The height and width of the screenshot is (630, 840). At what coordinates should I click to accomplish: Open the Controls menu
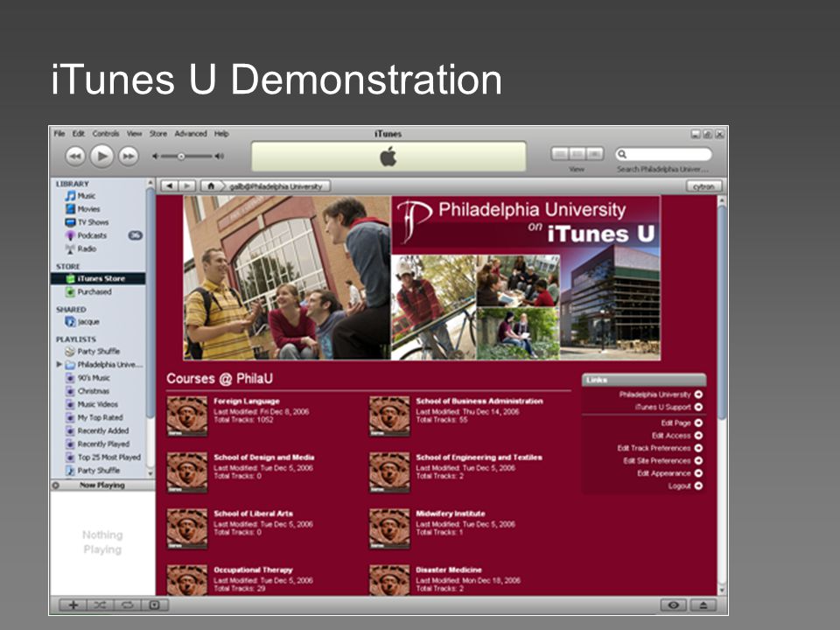[x=106, y=133]
